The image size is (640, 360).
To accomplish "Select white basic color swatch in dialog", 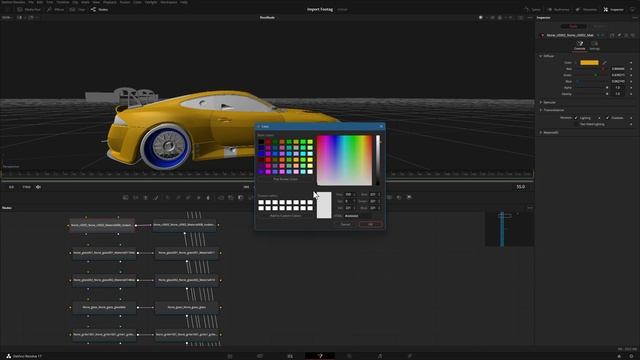I will pyautogui.click(x=310, y=172).
